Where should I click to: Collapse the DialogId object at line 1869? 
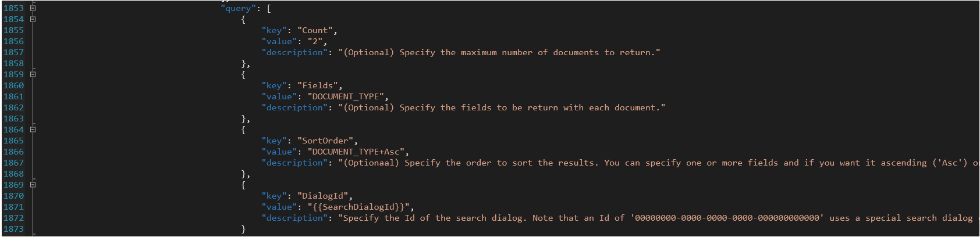coord(33,185)
